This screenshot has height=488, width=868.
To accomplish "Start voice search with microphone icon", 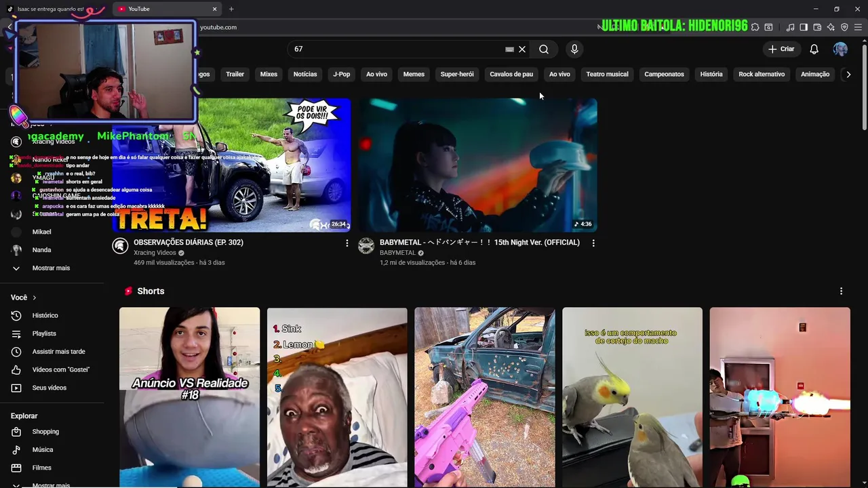I will coord(574,49).
